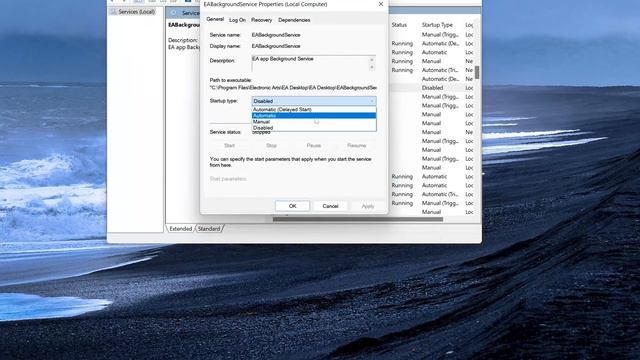The width and height of the screenshot is (640, 360).
Task: Click the Display name value EABackgroundService
Action: pos(276,46)
